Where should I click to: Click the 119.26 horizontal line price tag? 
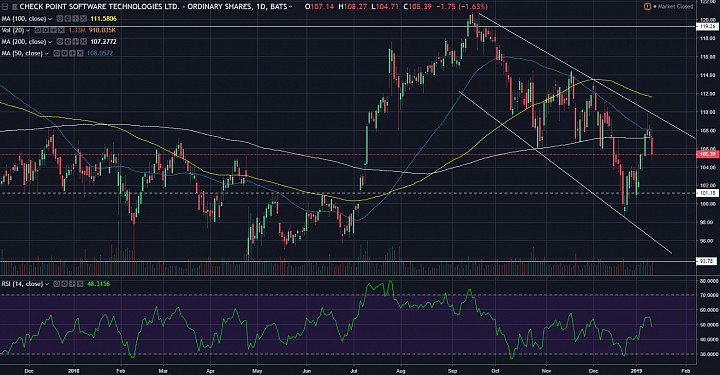click(x=707, y=27)
